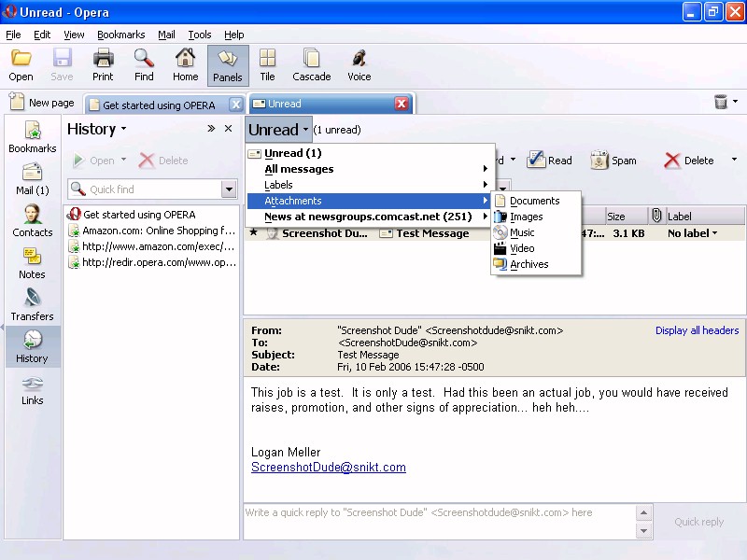Click the Cascade windows icon
The image size is (747, 560).
click(x=311, y=65)
